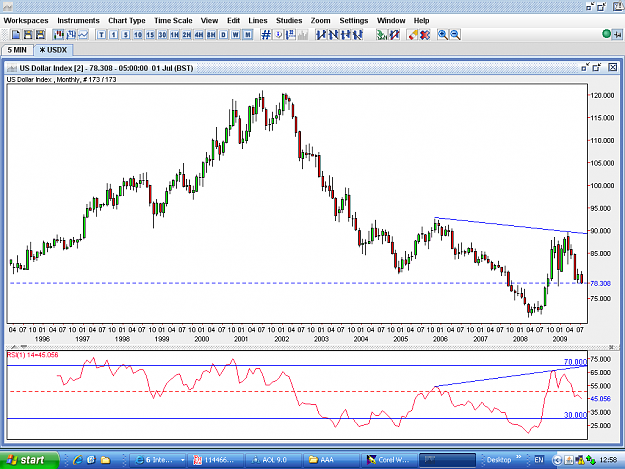Select the line chart type icon
Image resolution: width=625 pixels, height=469 pixels.
(83, 35)
